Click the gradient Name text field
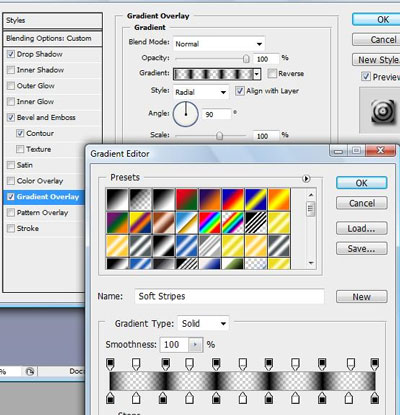This screenshot has height=415, width=400. pyautogui.click(x=229, y=296)
